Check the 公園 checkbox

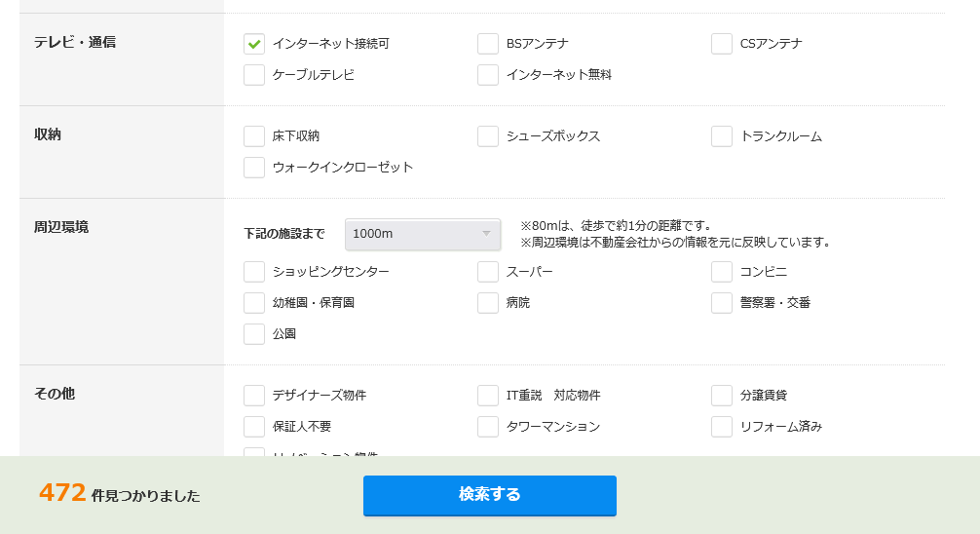coord(254,334)
